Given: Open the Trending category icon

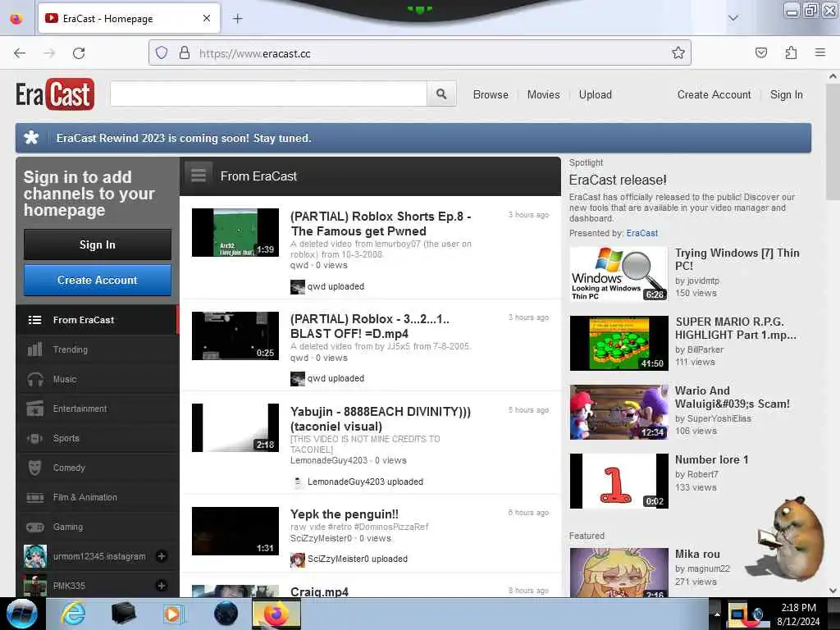Looking at the screenshot, I should pyautogui.click(x=34, y=349).
